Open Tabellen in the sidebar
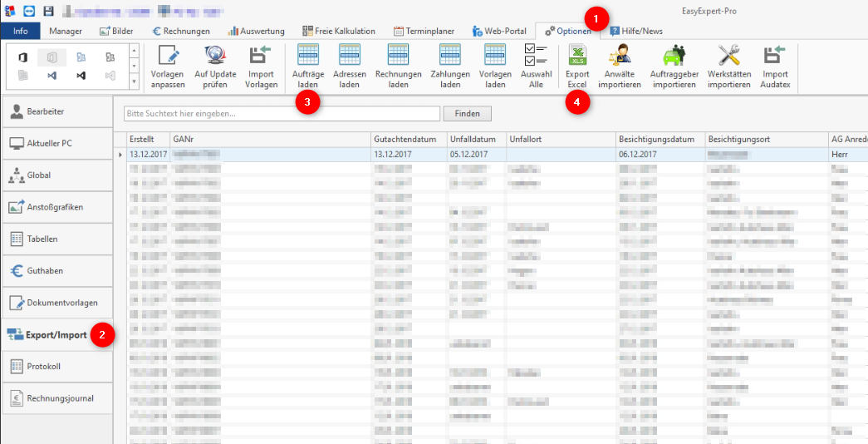The width and height of the screenshot is (868, 444). (56, 239)
